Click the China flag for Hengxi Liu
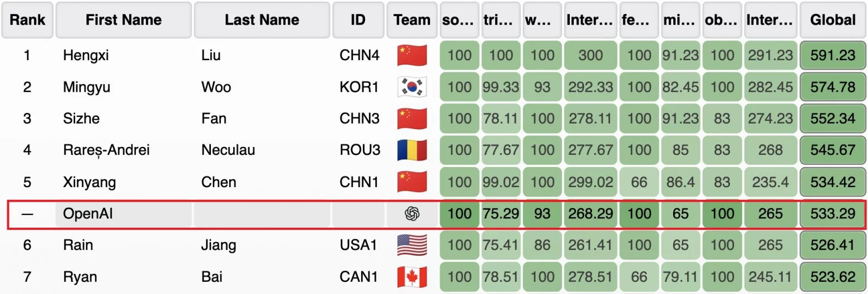The image size is (868, 294). (412, 55)
